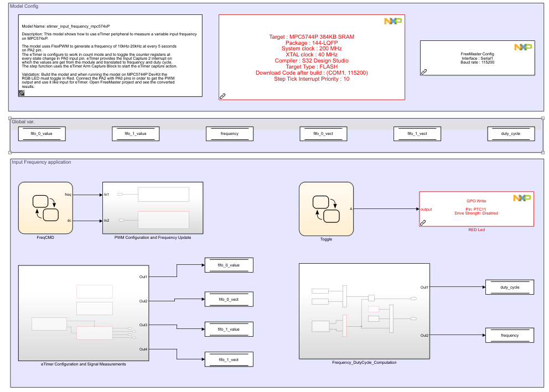Click the RED Led block label
The height and width of the screenshot is (392, 549).
(x=477, y=230)
